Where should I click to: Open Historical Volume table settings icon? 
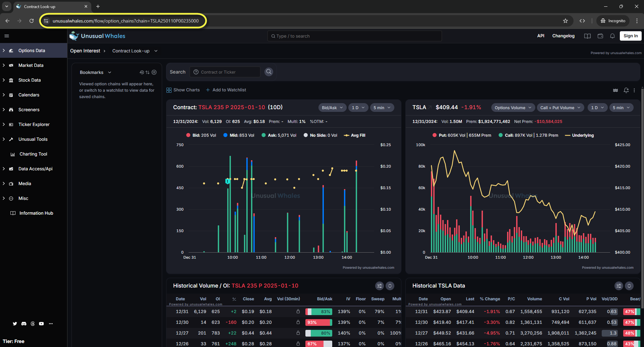coord(380,286)
